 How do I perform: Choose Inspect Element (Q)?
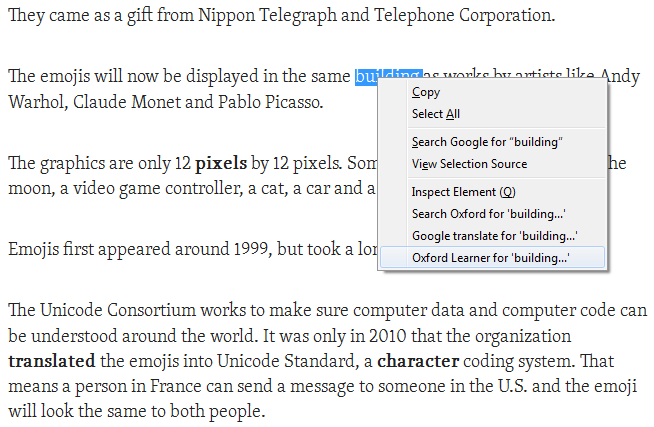pos(492,192)
